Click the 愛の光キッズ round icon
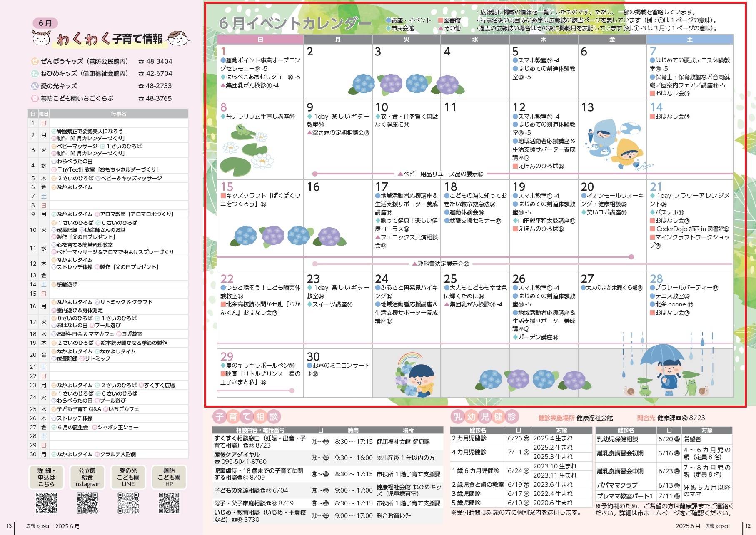The image size is (756, 535). (x=35, y=86)
